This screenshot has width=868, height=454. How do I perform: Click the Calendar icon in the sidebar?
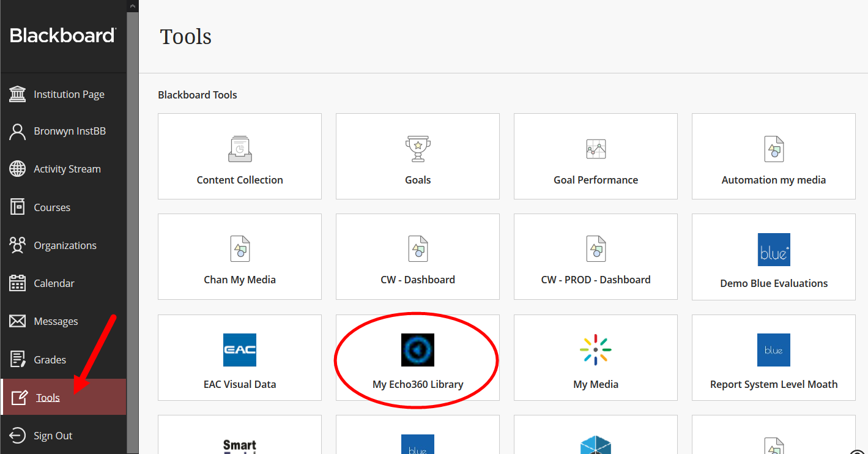[18, 283]
